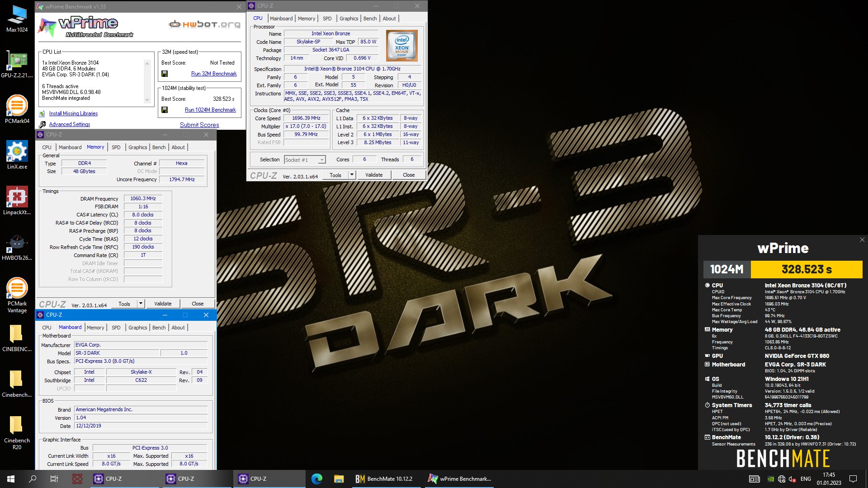The width and height of the screenshot is (868, 488).
Task: Open PCMark Vantage desktop icon
Action: (17, 296)
